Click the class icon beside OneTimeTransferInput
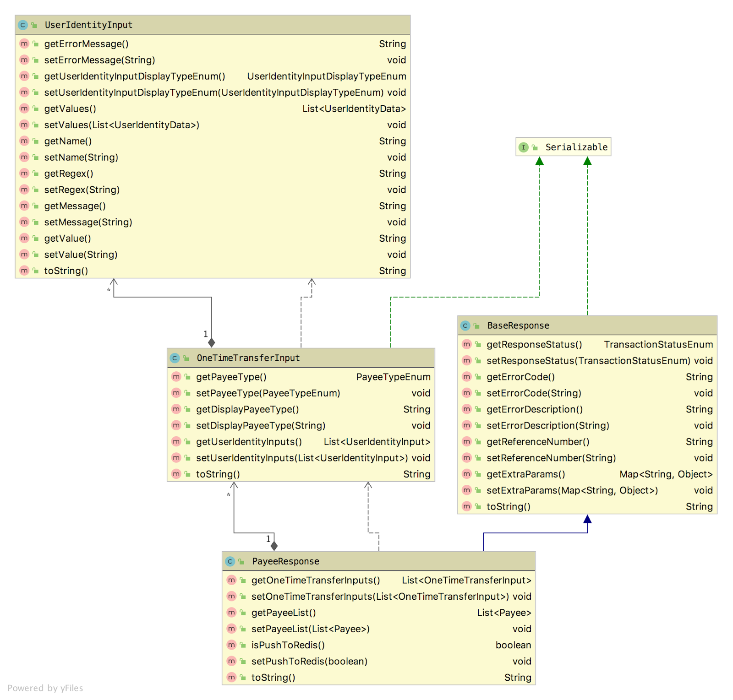Image resolution: width=733 pixels, height=700 pixels. click(175, 358)
